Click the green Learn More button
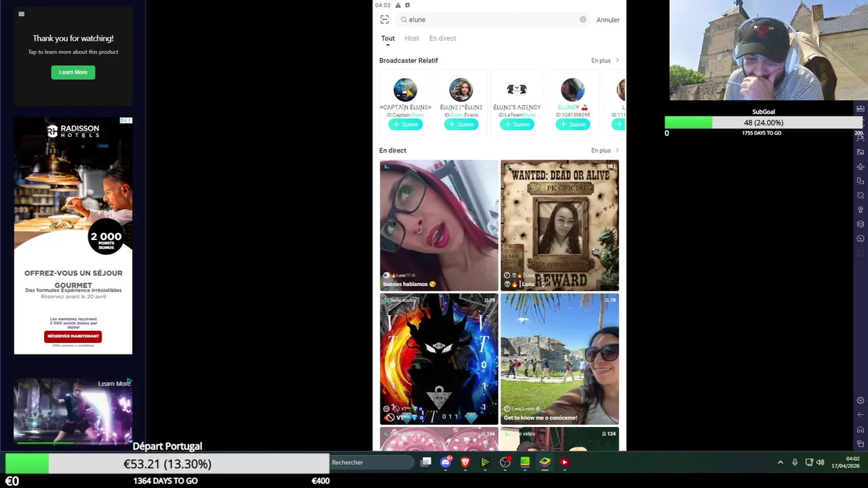This screenshot has width=868, height=488. (73, 72)
